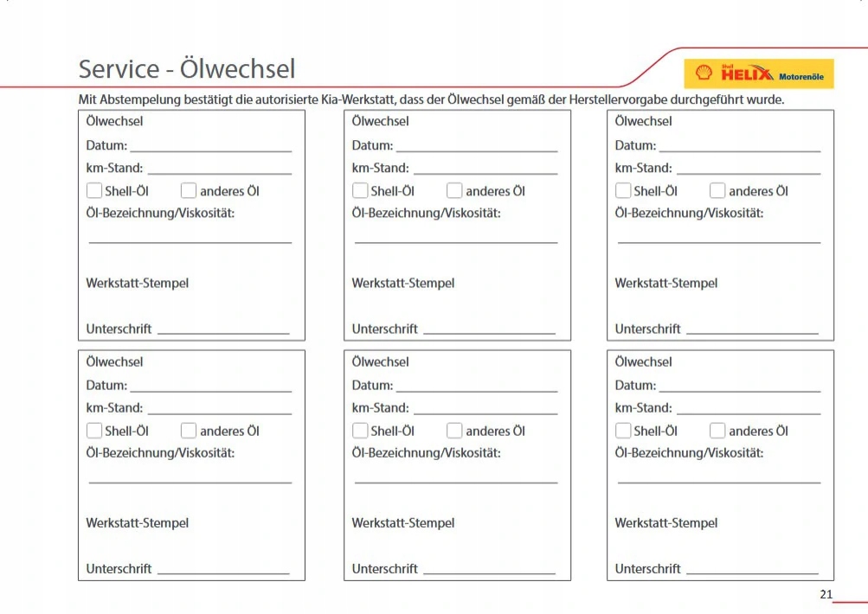This screenshot has height=614, width=868.
Task: Tick Shell-Öl checkbox in top-left Ölwechsel form
Action: point(94,190)
